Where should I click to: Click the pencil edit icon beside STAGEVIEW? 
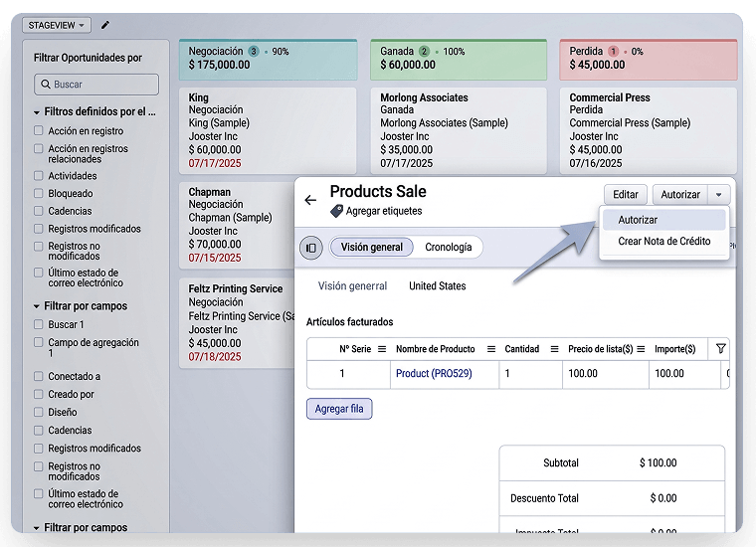(105, 25)
